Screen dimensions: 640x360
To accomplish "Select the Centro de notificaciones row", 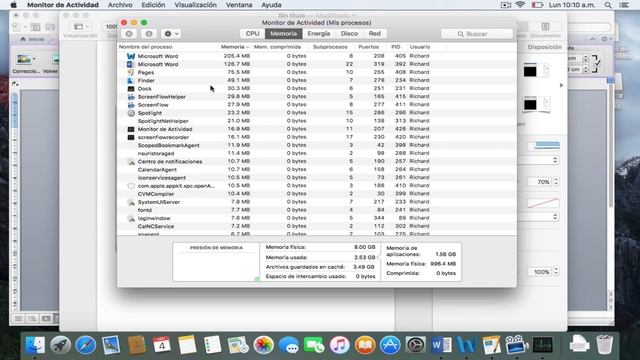I will [317, 161].
